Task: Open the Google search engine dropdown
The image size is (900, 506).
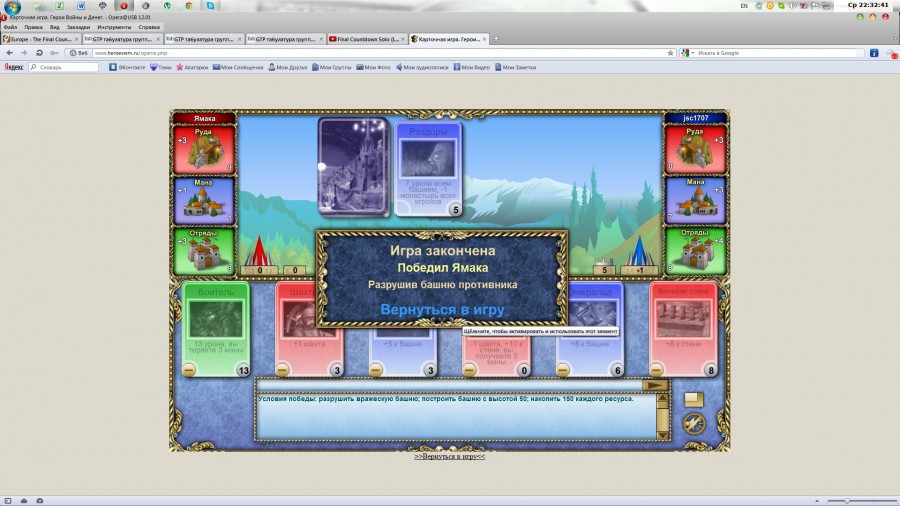Action: coord(688,53)
